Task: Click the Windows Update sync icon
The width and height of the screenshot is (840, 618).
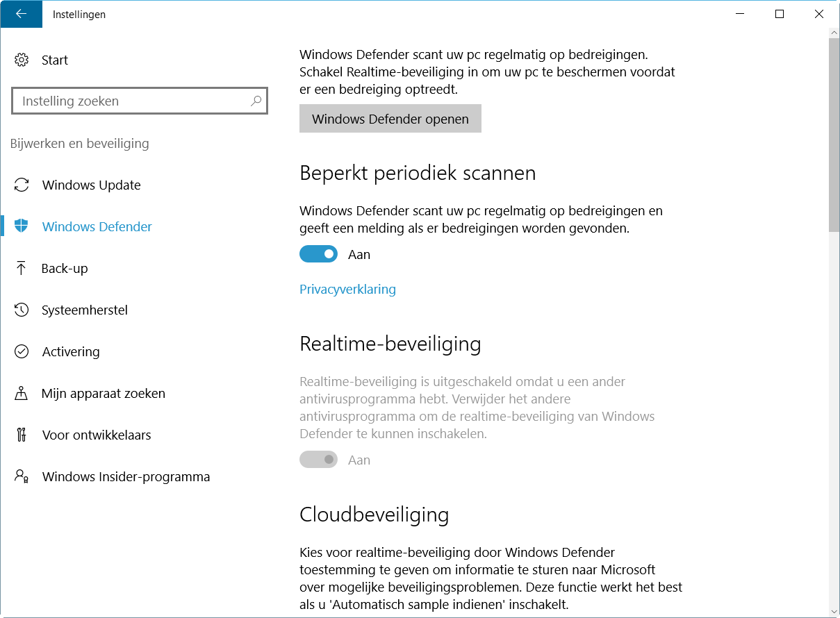Action: (22, 185)
